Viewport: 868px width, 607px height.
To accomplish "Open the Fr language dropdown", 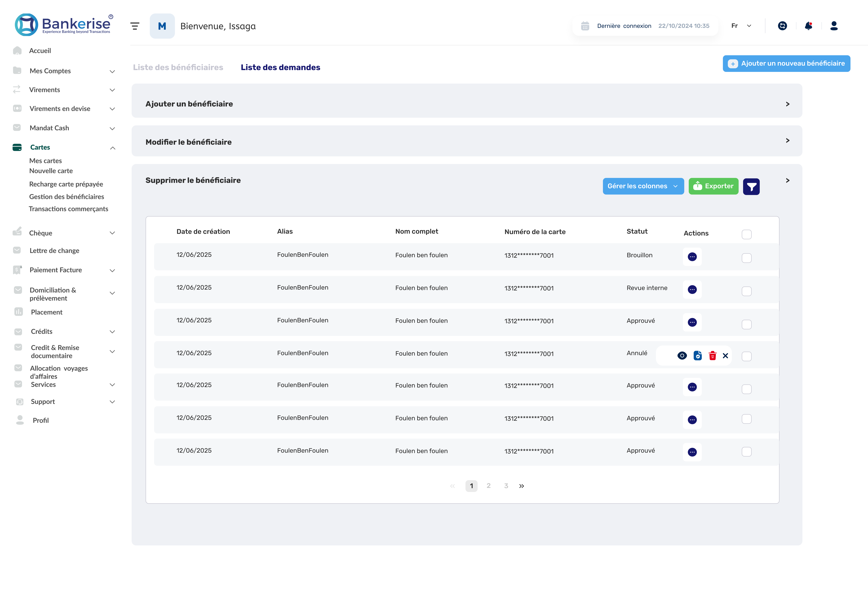I will pos(741,26).
